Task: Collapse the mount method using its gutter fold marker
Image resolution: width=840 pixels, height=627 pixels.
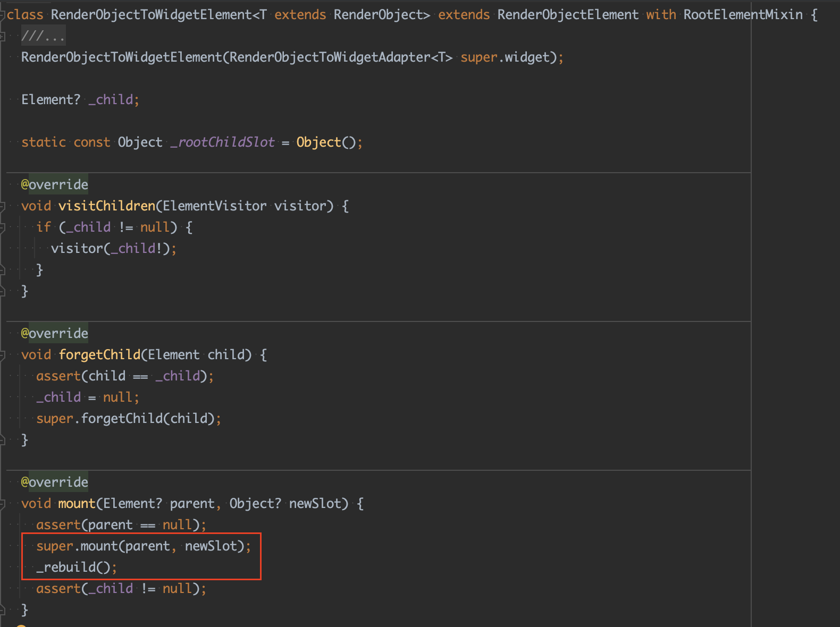Action: (x=2, y=504)
